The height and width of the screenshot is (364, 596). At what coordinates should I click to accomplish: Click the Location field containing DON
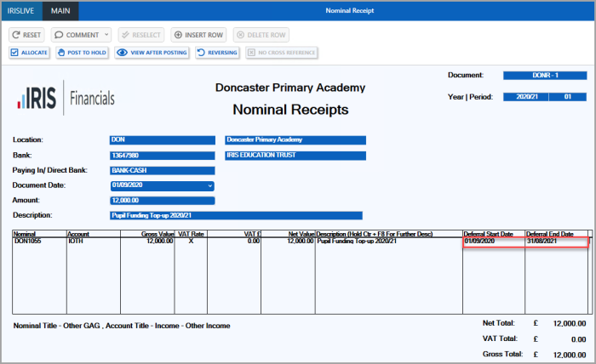coord(162,139)
